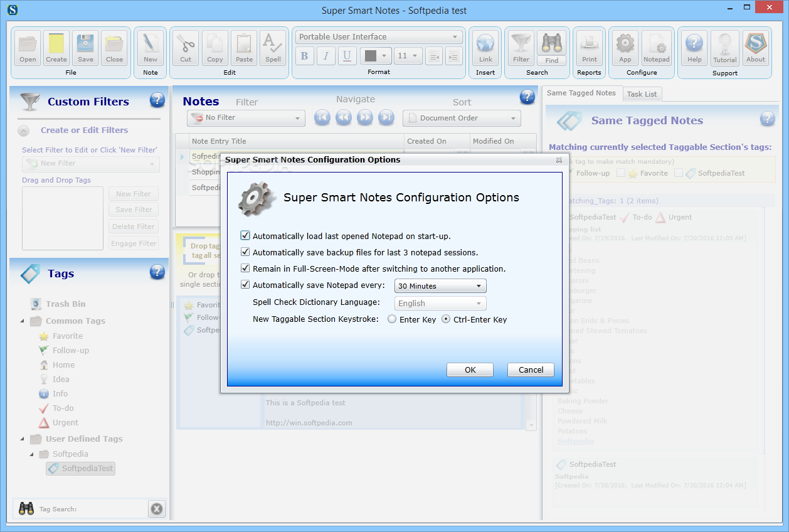789x532 pixels.
Task: Click the Print reports icon
Action: (x=590, y=48)
